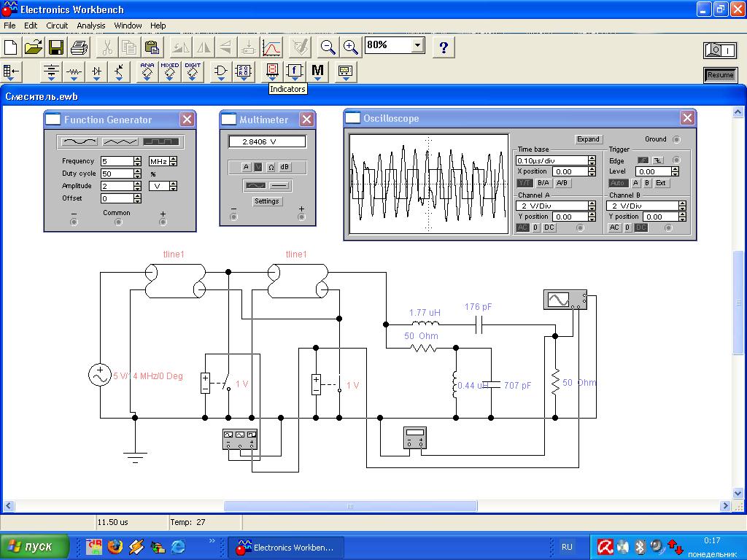Screen dimensions: 747x560
Task: Adjust the Offset value spinner
Action: pos(138,198)
